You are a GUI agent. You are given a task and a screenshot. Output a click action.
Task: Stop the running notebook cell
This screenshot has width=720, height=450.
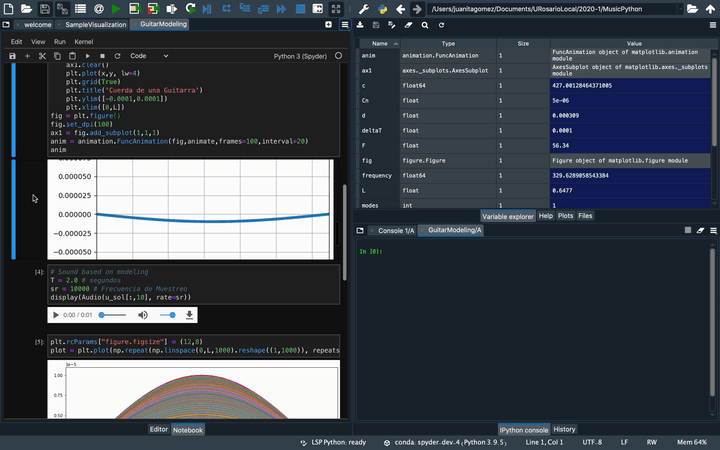point(102,56)
